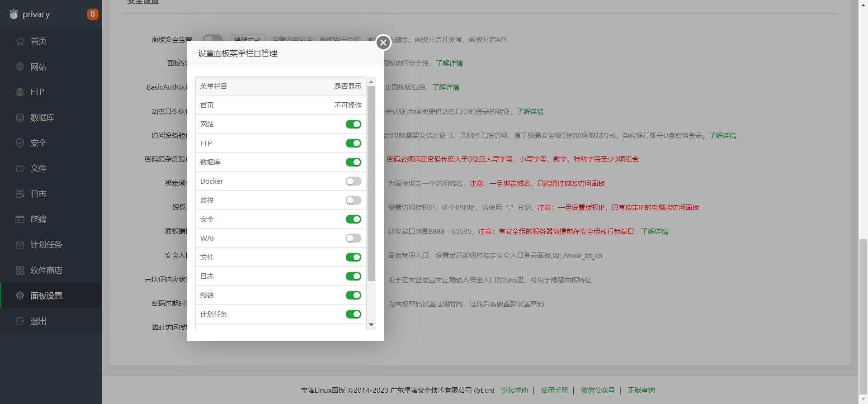Click the 设置面板菜单栏目管理 dialog title
Image resolution: width=868 pixels, height=404 pixels.
click(238, 53)
